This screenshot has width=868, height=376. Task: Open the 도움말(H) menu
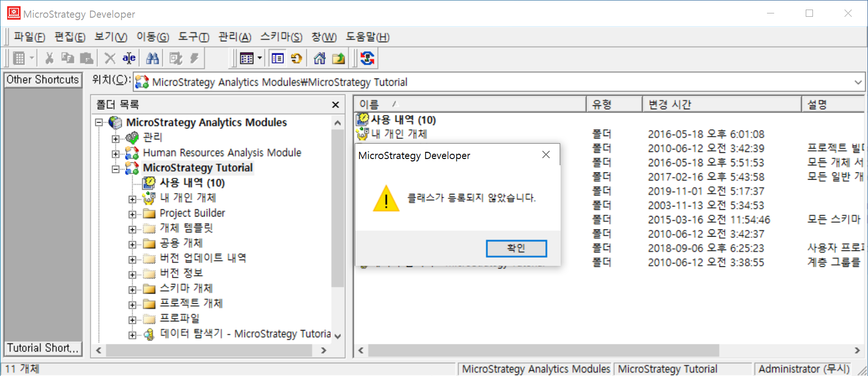pyautogui.click(x=367, y=37)
